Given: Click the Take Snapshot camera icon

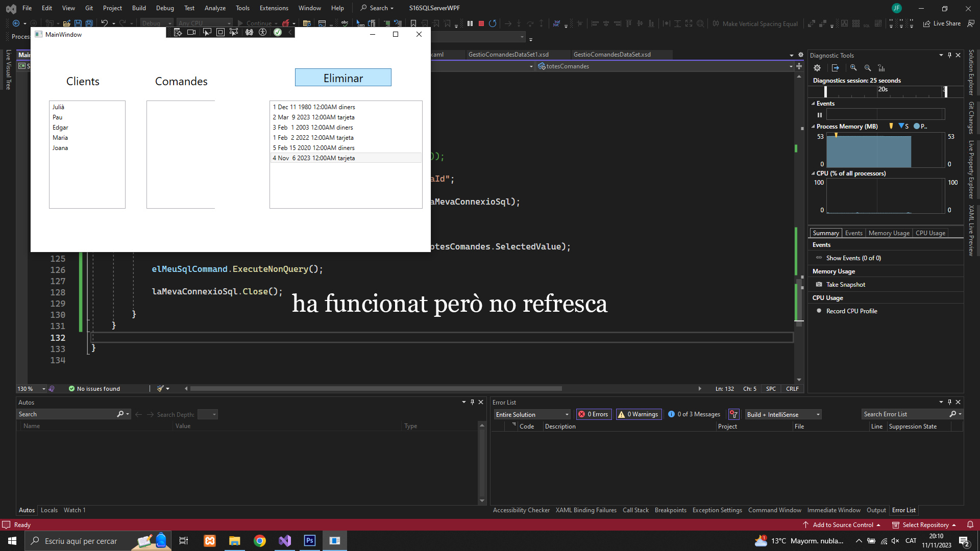Looking at the screenshot, I should click(819, 285).
